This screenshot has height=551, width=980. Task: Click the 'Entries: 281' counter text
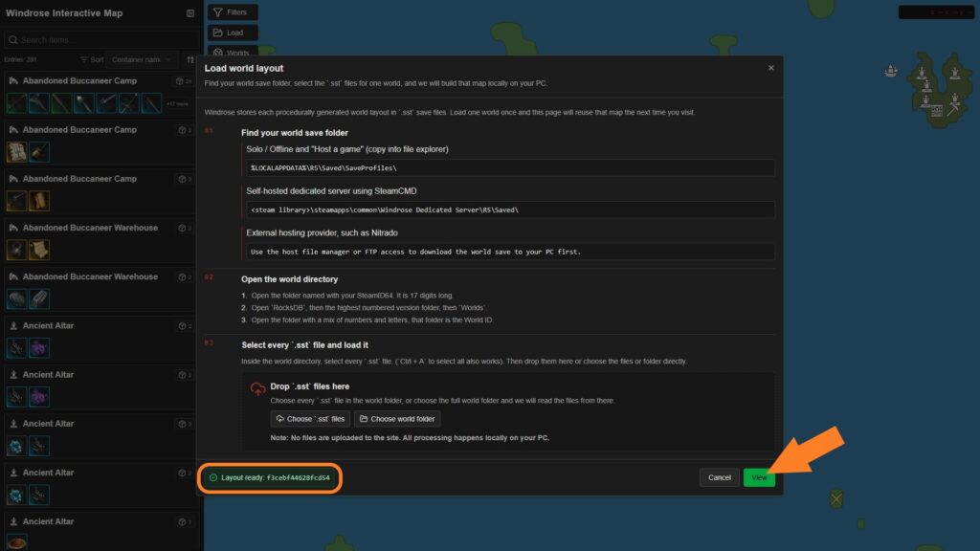[x=21, y=60]
